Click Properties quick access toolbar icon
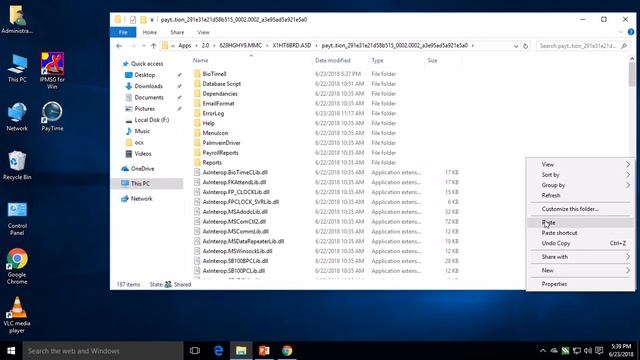This screenshot has height=360, width=640. [x=133, y=20]
